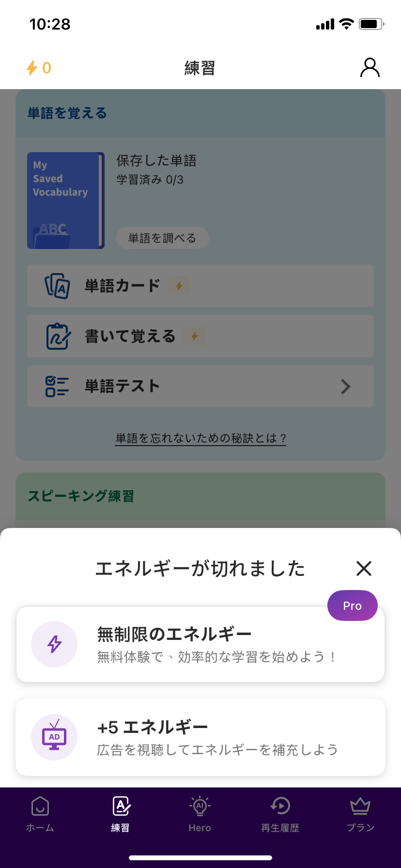Switch to the 練習 tab
The width and height of the screenshot is (401, 868).
pyautogui.click(x=121, y=814)
